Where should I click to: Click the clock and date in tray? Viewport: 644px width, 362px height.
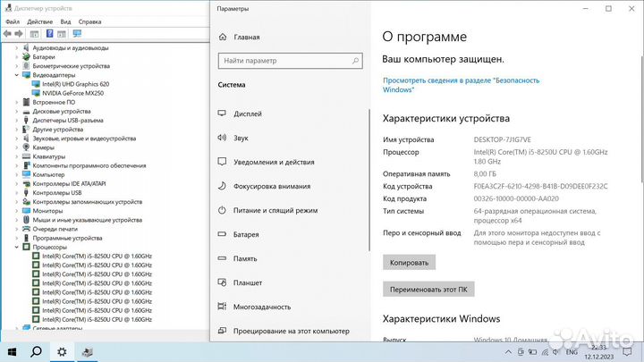pos(598,352)
